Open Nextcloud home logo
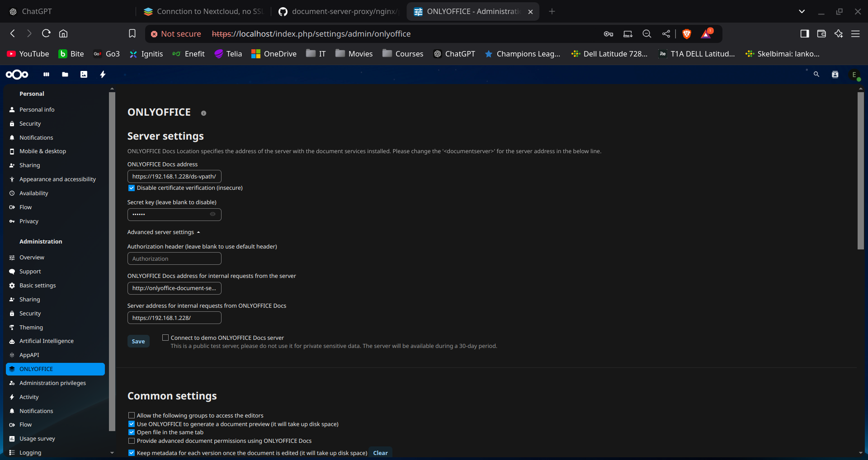Viewport: 868px width, 460px height. click(17, 75)
